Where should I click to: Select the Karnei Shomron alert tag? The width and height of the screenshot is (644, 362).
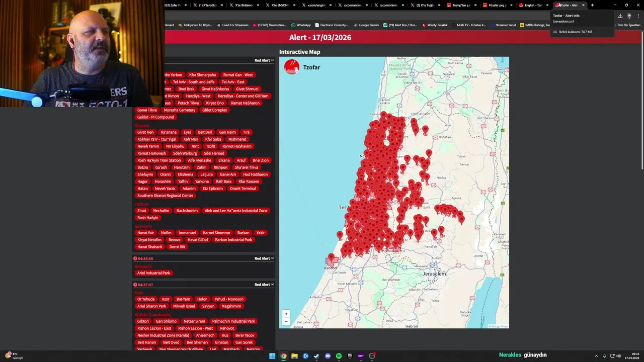(x=216, y=233)
